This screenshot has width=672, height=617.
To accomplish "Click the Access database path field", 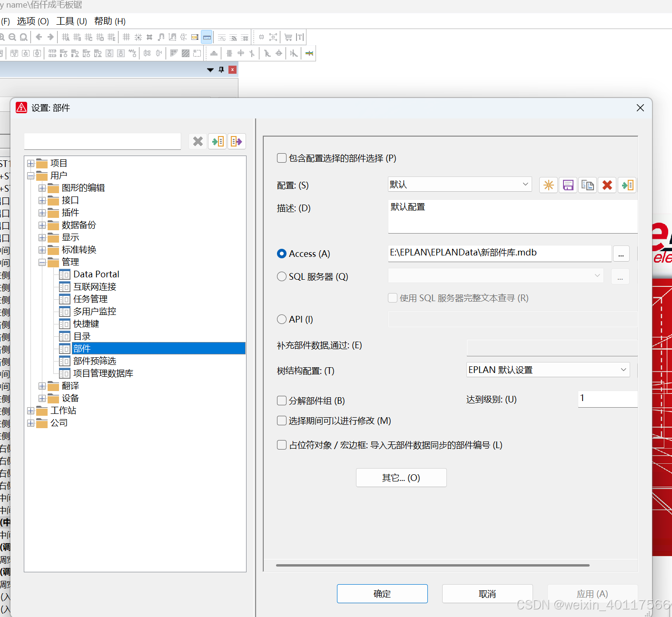I will point(500,253).
